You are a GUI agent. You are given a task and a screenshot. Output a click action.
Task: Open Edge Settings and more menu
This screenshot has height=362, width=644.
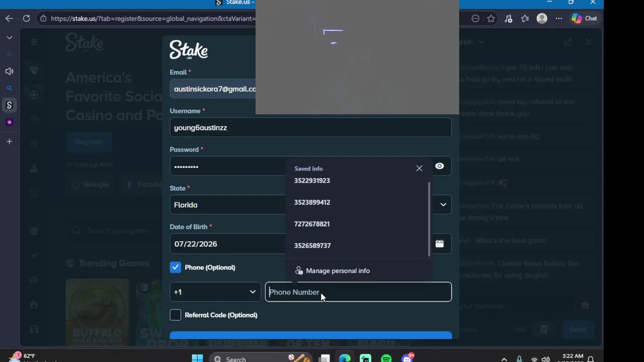[x=558, y=19]
